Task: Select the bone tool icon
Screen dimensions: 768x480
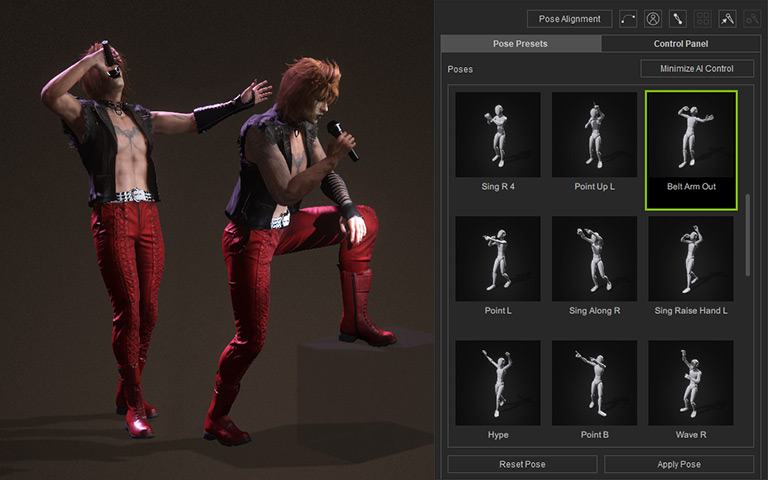Action: tap(678, 18)
